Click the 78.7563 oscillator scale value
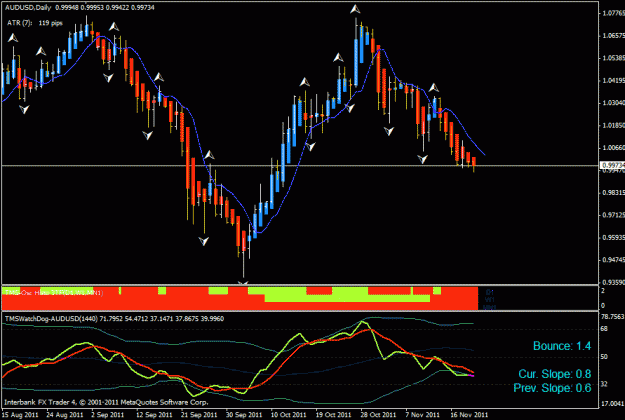Image resolution: width=625 pixels, height=420 pixels. coord(613,317)
